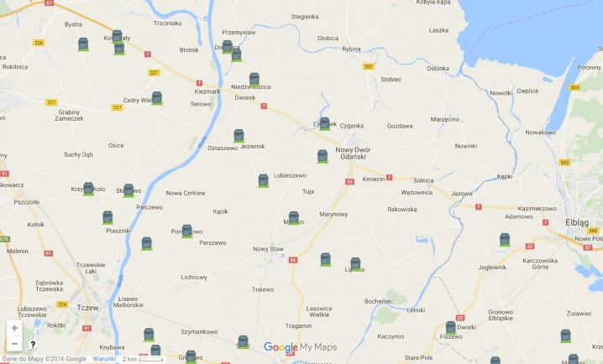The width and height of the screenshot is (603, 364).
Task: Select the tombstone marker at Cyganek
Action: point(324,123)
